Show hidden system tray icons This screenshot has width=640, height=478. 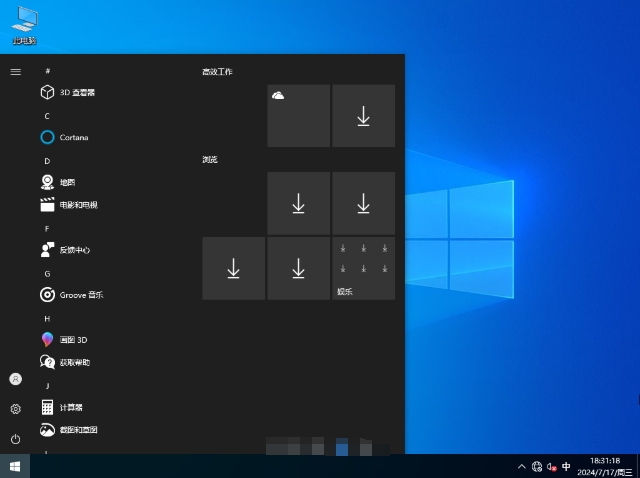(521, 467)
